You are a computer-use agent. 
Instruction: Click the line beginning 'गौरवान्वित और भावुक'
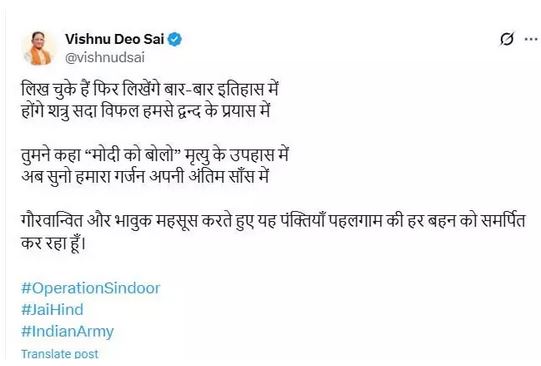(273, 221)
